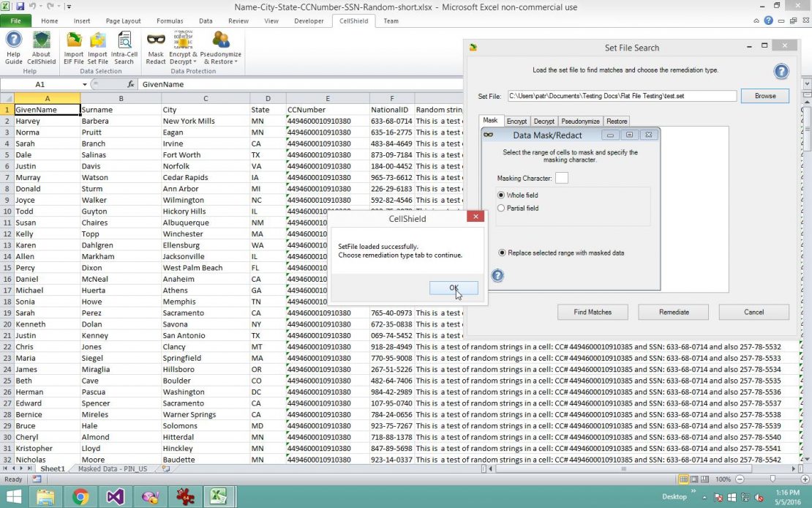
Task: Click the fx insert function icon
Action: (131, 84)
